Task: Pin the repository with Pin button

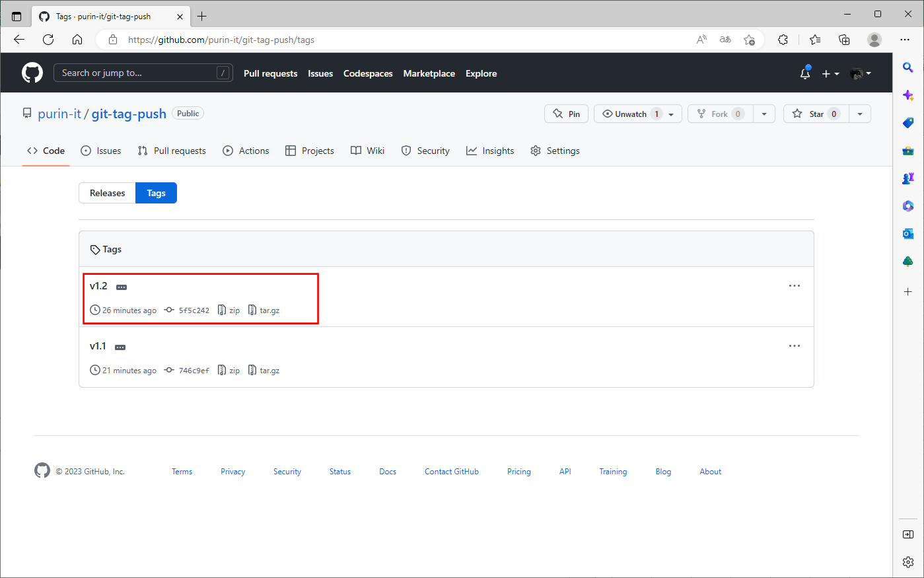Action: click(566, 114)
